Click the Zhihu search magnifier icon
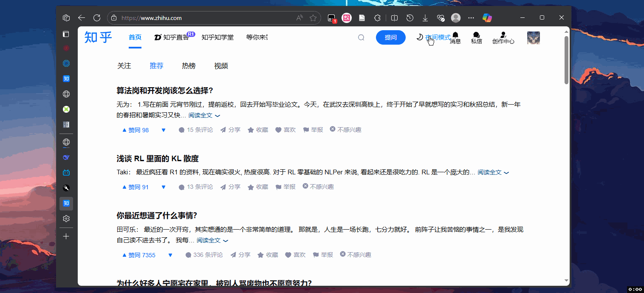Image resolution: width=644 pixels, height=293 pixels. tap(361, 37)
